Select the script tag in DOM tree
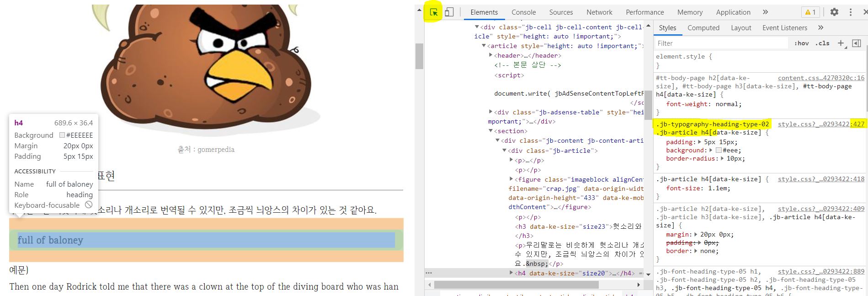This screenshot has width=868, height=296. (509, 75)
